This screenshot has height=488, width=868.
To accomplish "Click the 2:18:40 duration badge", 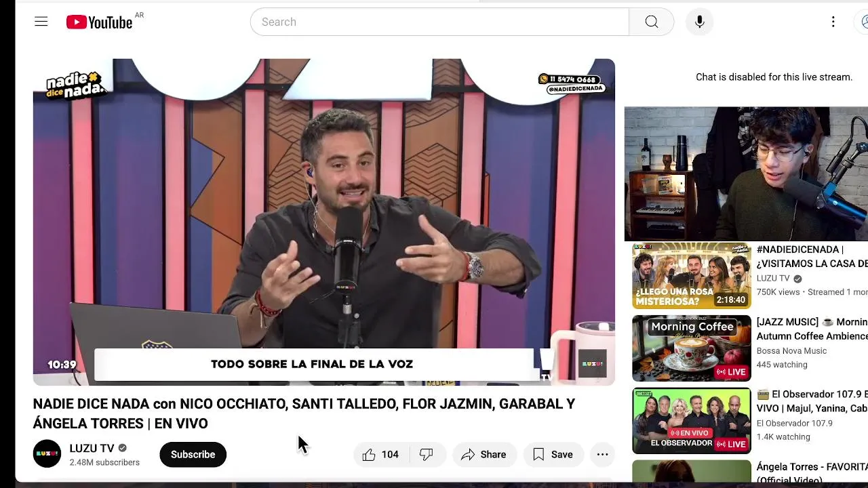I will pos(730,300).
